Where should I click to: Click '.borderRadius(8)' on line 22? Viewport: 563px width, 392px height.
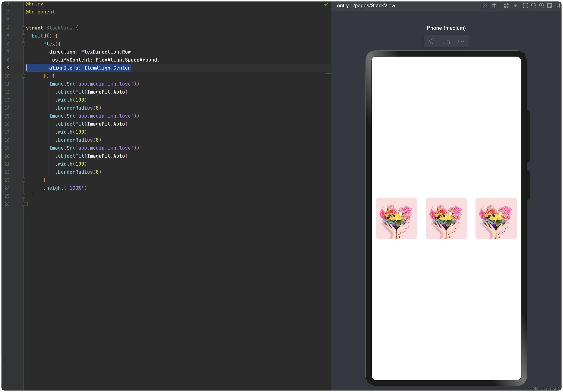tap(78, 172)
